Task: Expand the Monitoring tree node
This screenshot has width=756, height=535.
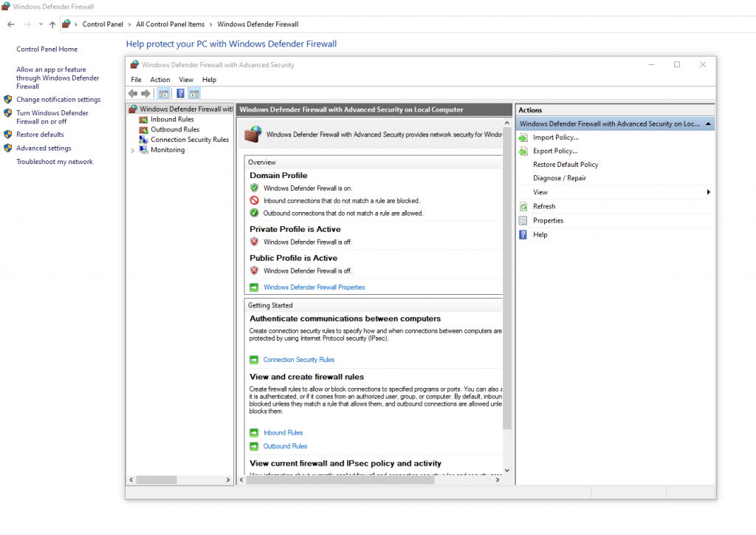Action: pyautogui.click(x=132, y=149)
